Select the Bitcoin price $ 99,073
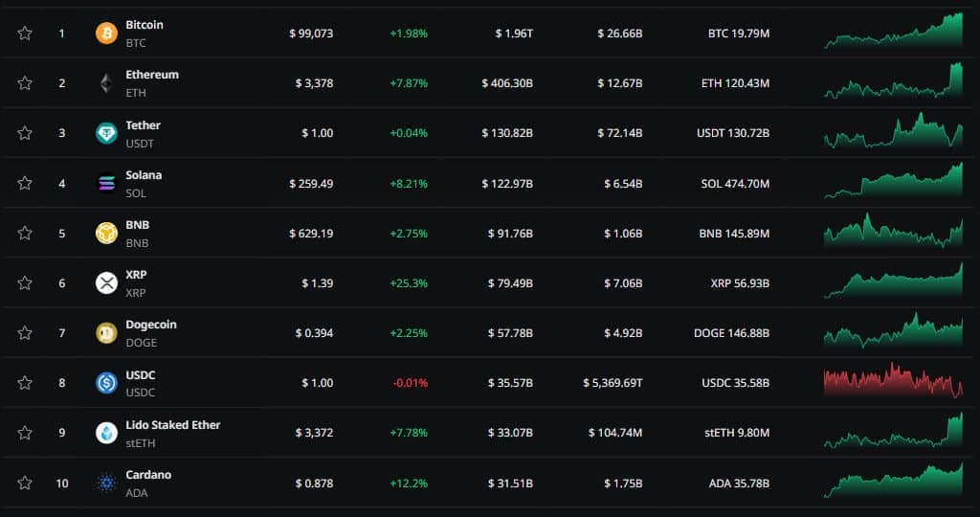The width and height of the screenshot is (980, 517). point(311,34)
